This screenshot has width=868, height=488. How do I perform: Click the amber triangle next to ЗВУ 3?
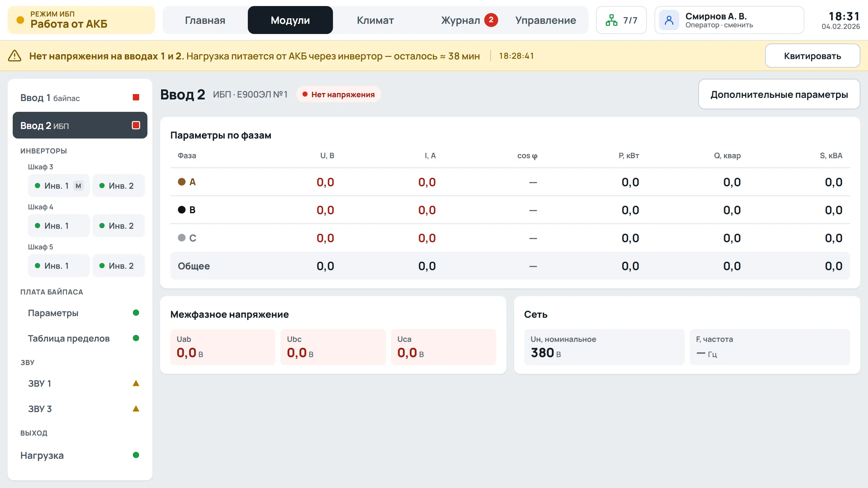(136, 409)
